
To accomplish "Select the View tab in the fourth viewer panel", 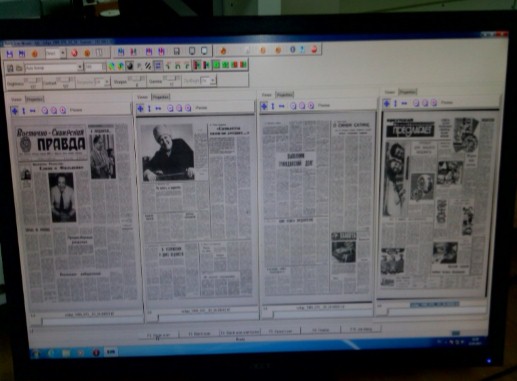I will coord(389,92).
